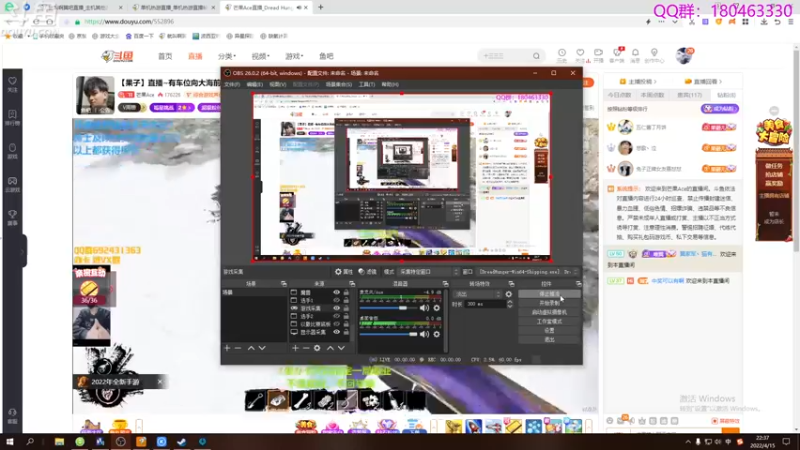Go to Douyu 首页 link
The image size is (800, 450).
pos(165,56)
